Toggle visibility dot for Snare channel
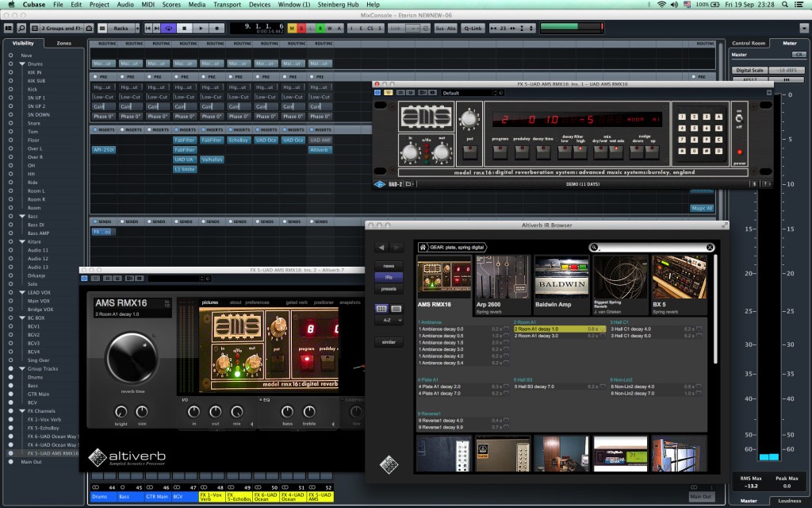812x508 pixels. tap(10, 123)
